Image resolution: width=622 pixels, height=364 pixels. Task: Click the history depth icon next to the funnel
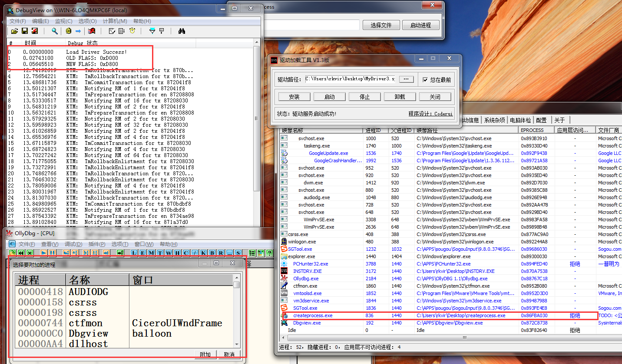tap(162, 31)
